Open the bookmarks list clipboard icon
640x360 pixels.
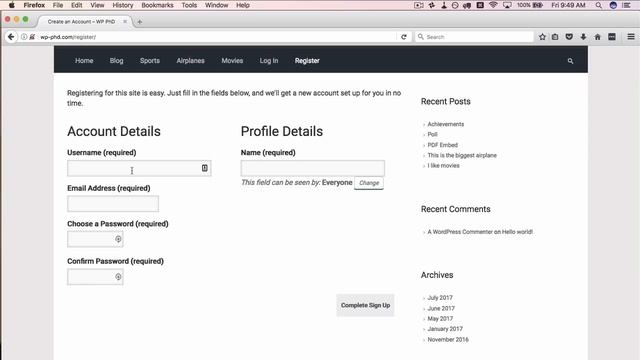click(555, 37)
